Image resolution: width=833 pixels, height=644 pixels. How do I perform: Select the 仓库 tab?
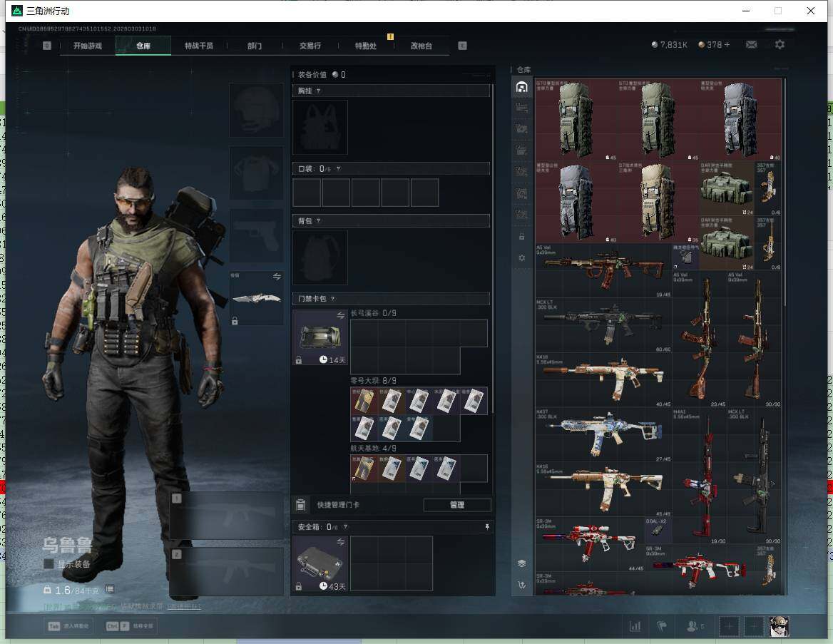tap(143, 46)
